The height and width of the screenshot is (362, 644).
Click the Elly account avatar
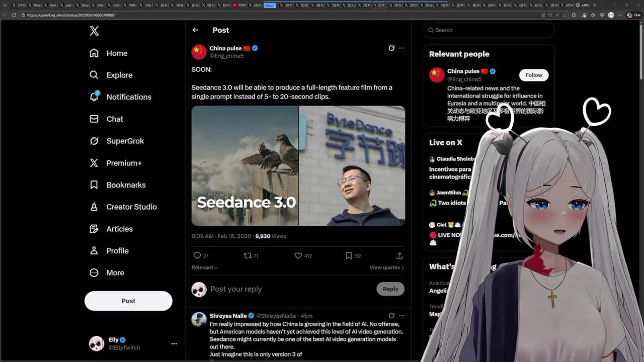[x=97, y=344]
